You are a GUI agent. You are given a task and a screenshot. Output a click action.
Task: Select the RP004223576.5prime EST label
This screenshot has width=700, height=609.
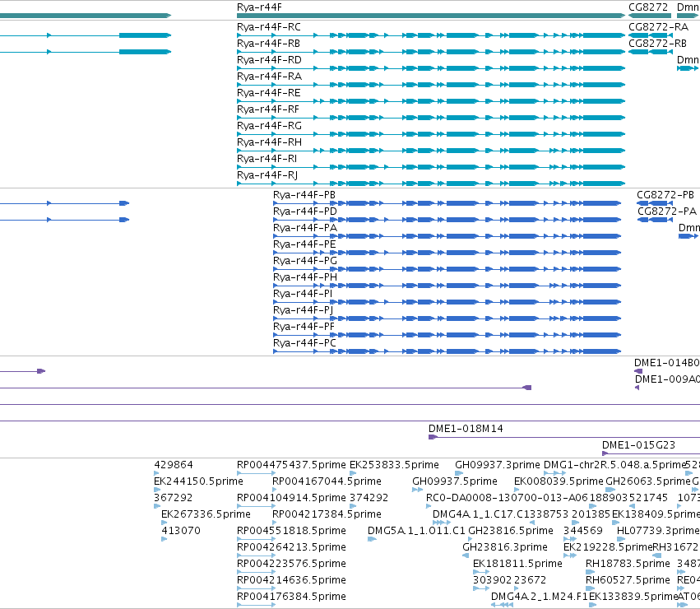291,564
